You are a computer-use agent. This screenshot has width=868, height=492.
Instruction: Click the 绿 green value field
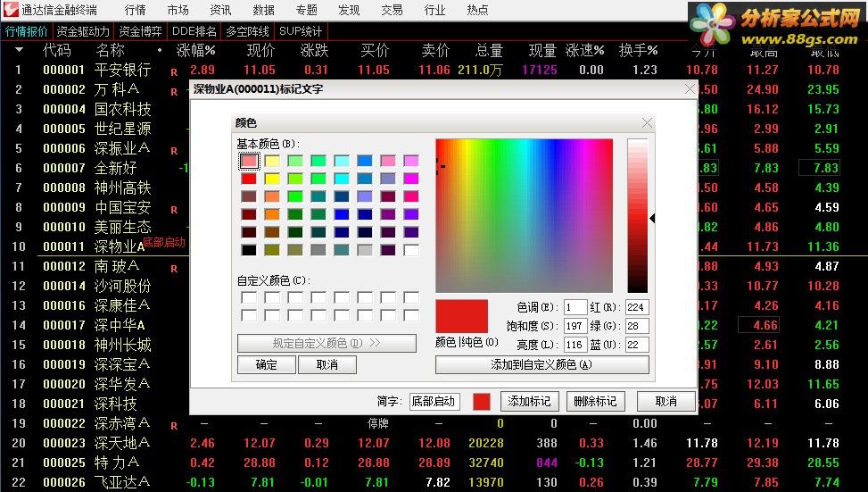tap(637, 326)
